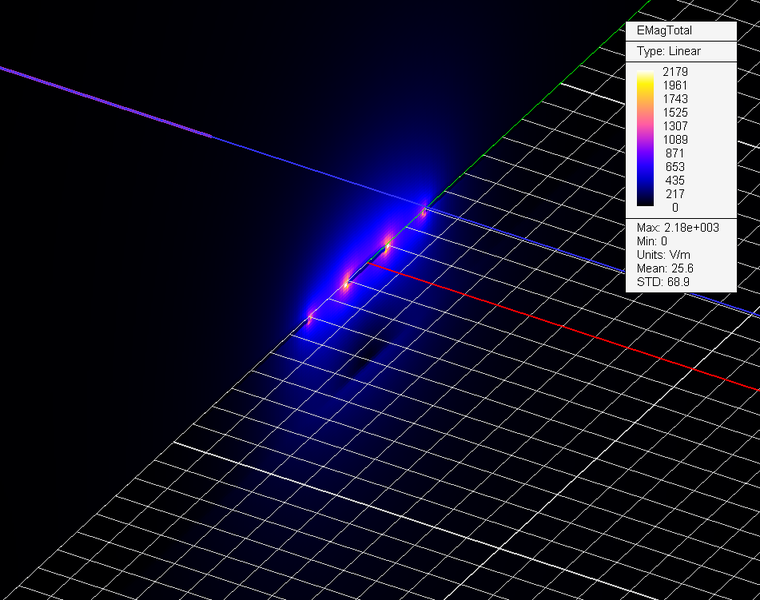Select the Units: V/m text

coord(665,255)
